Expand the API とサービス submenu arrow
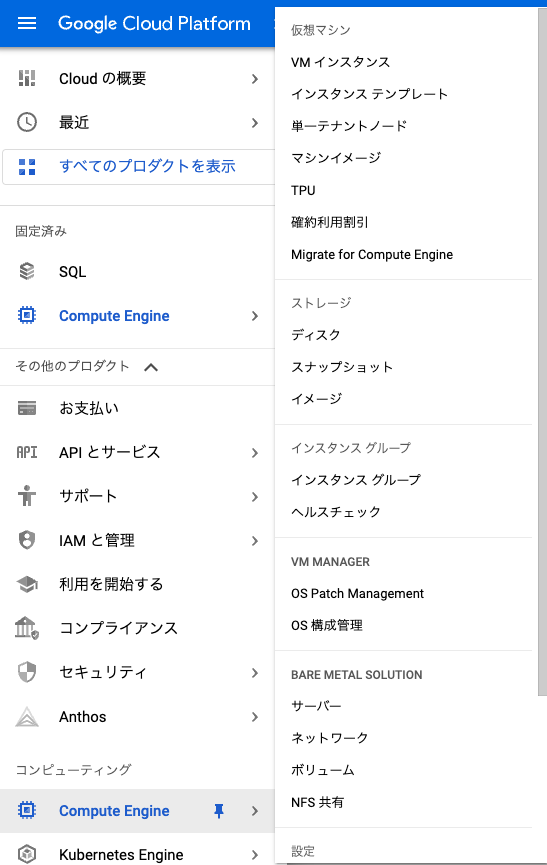 [x=255, y=453]
